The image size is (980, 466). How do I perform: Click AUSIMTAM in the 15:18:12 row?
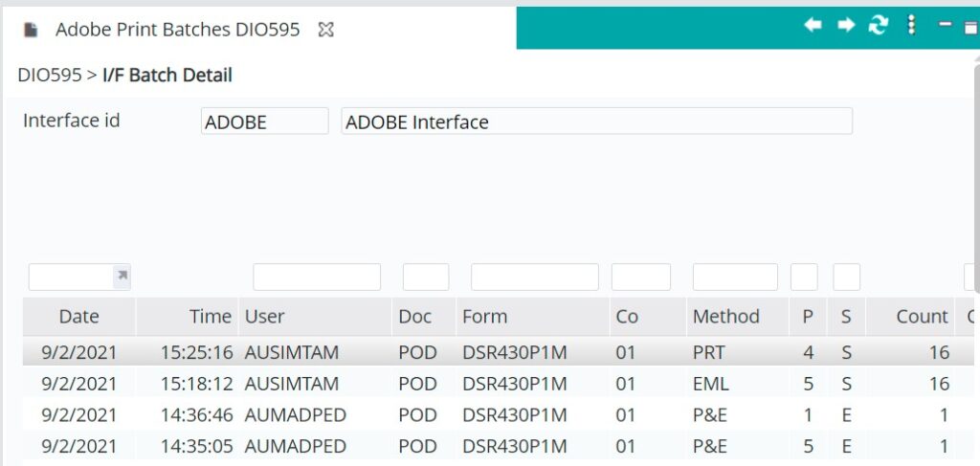point(291,384)
